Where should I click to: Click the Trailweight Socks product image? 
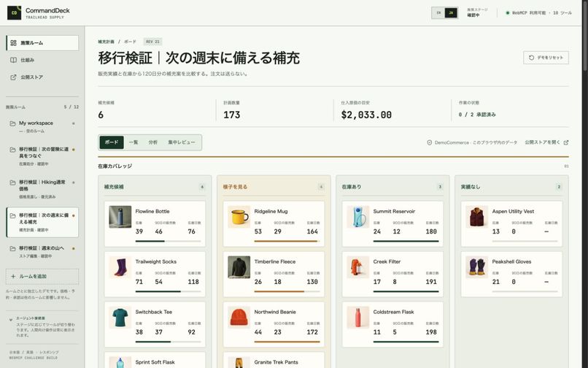[120, 267]
